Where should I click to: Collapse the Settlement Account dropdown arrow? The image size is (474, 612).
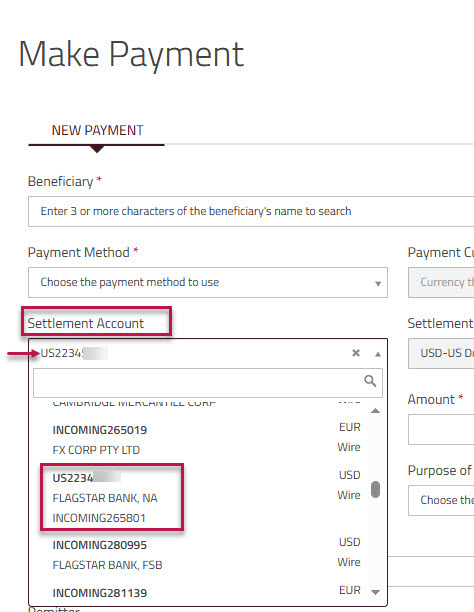[378, 354]
